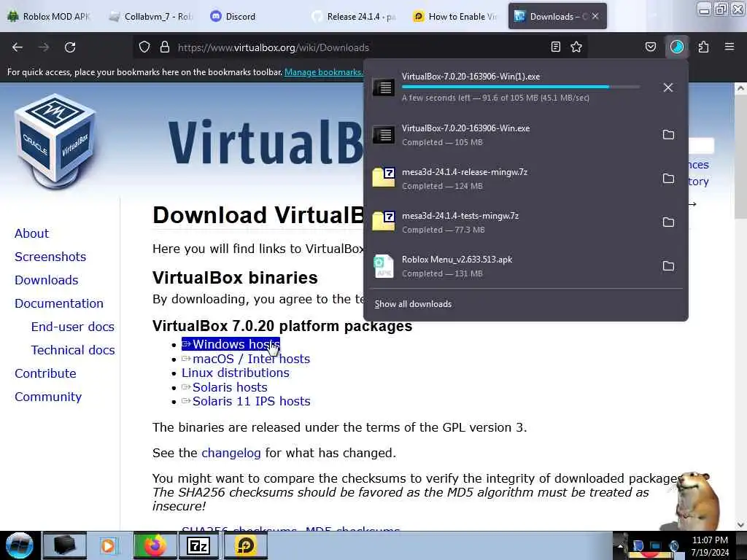The height and width of the screenshot is (560, 747).
Task: Open the Screenshots sidebar link
Action: point(50,257)
